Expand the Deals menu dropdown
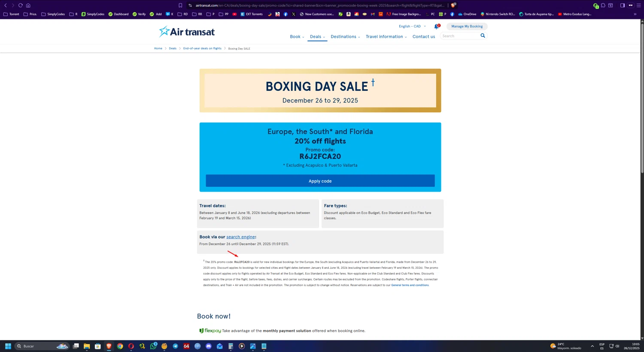Viewport: 644px width, 352px height. (317, 36)
